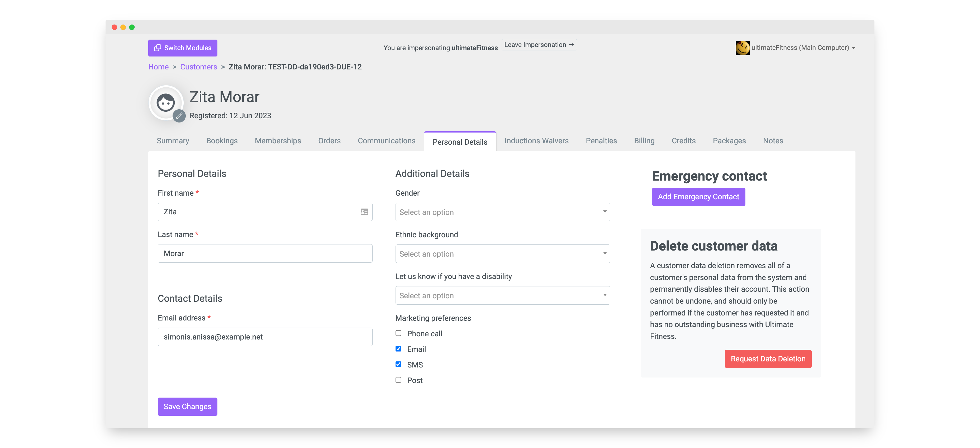Click Add Emergency Contact button

pos(698,197)
